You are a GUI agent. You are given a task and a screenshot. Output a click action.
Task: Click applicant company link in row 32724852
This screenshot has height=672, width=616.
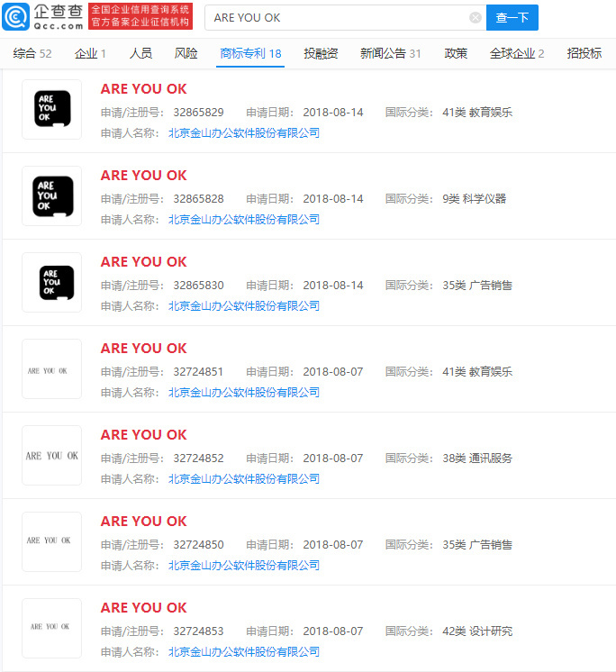point(244,479)
